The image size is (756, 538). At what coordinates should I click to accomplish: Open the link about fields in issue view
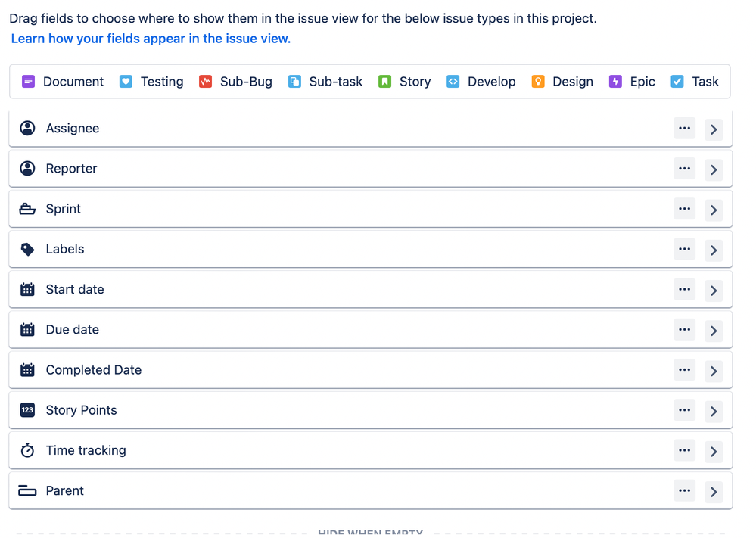[151, 39]
